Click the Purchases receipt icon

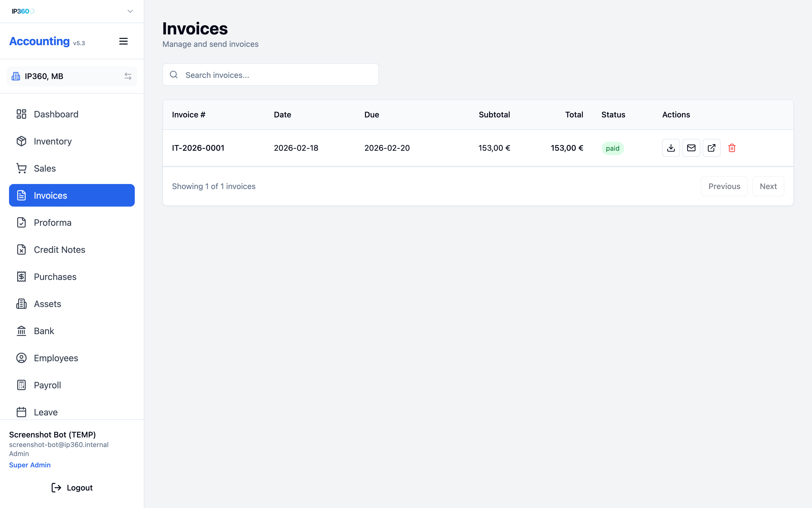click(x=21, y=277)
